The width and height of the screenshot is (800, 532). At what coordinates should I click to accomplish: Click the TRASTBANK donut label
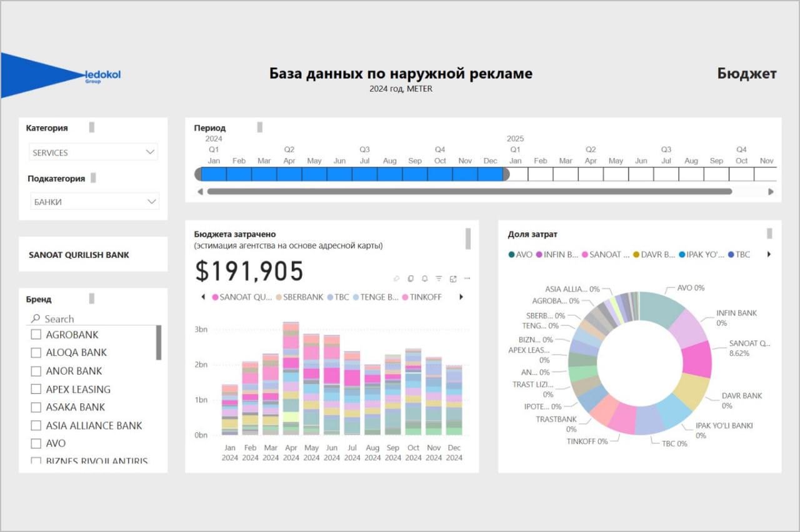[556, 424]
